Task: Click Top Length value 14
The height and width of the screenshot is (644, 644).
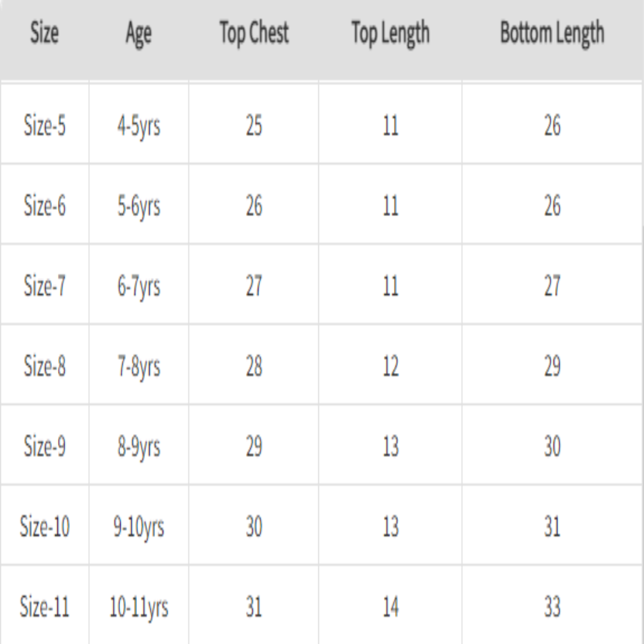Action: pos(390,608)
